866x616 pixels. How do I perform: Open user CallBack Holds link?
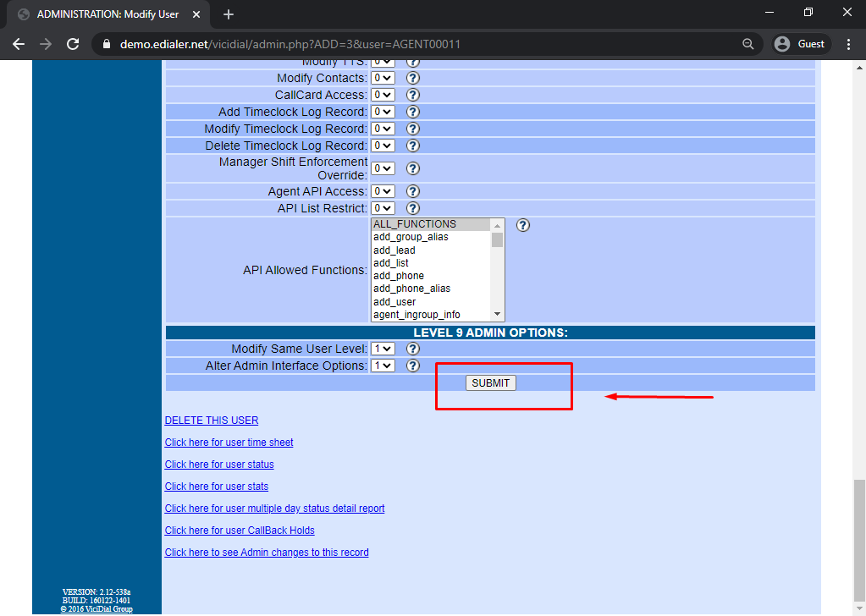(x=240, y=531)
